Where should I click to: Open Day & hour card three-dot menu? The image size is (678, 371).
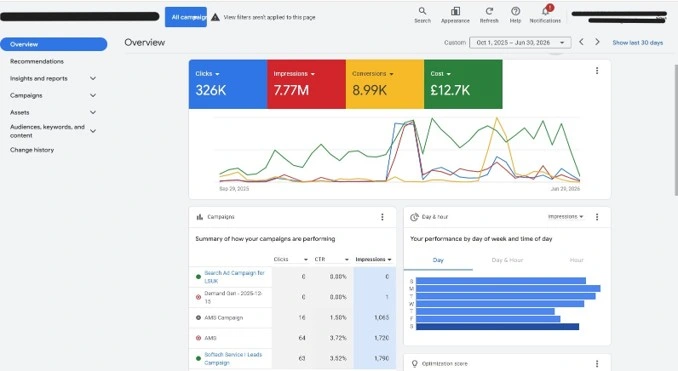[597, 217]
